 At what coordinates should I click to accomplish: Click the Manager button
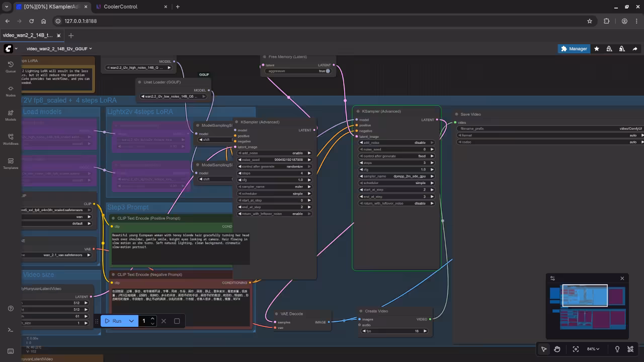573,49
